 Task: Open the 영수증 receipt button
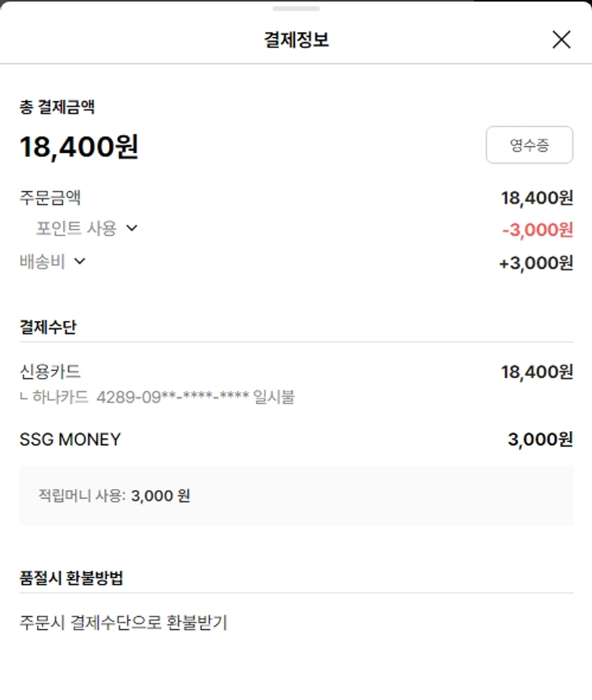pos(529,145)
